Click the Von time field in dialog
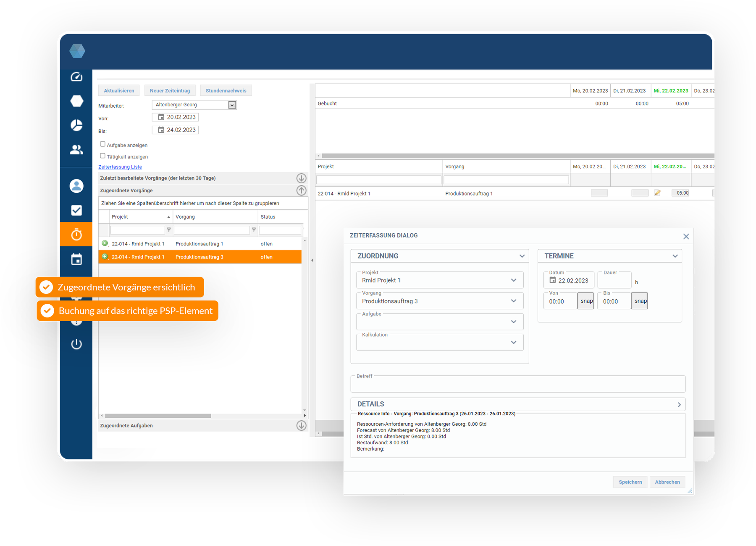 [x=560, y=301]
